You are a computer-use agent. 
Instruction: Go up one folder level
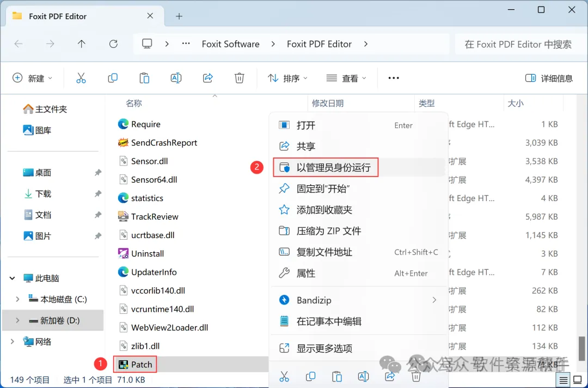point(81,44)
